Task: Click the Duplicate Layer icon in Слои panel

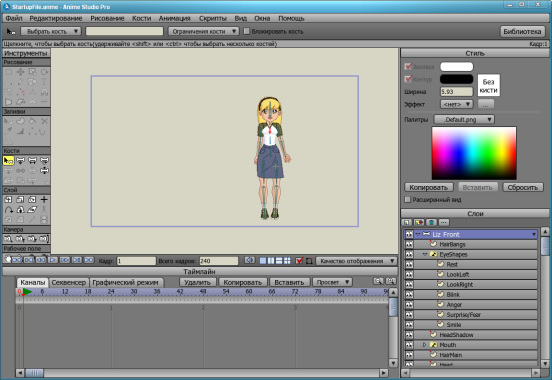Action: coord(419,223)
